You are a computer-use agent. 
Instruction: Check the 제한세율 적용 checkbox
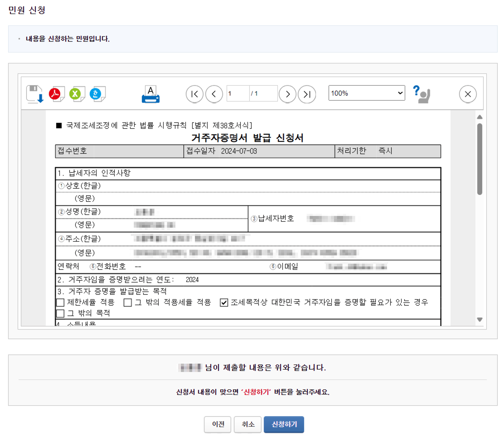(x=60, y=302)
